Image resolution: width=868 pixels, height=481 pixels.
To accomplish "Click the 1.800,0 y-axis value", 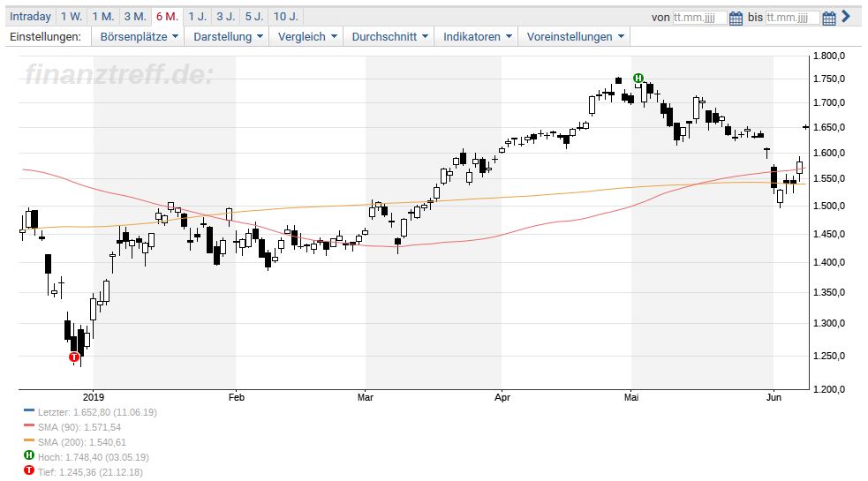I will 828,56.
